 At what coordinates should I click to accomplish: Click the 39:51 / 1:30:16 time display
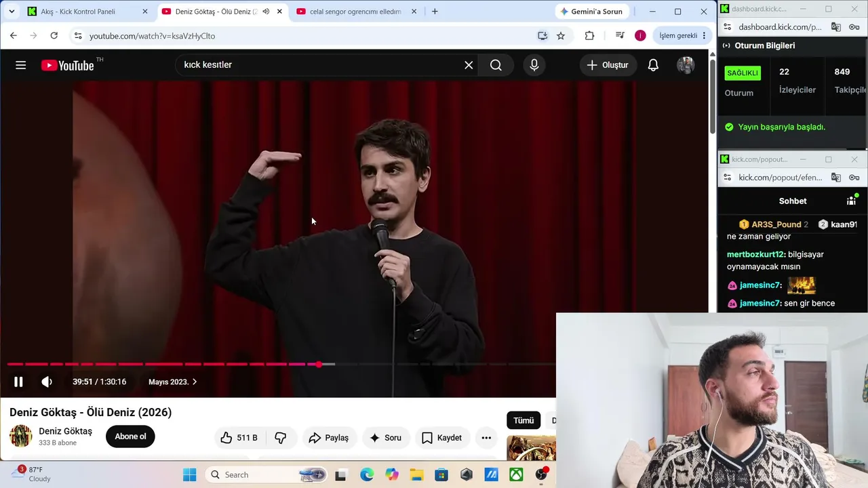[x=100, y=382]
